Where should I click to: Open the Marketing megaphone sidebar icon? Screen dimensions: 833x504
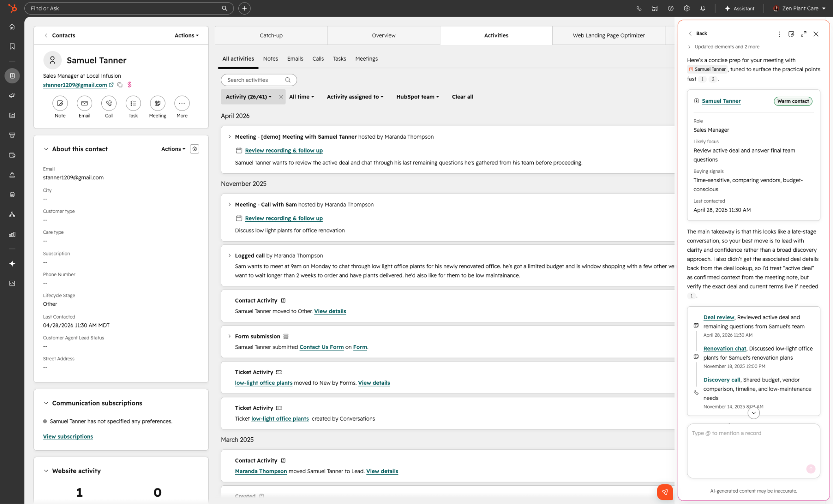pos(12,96)
